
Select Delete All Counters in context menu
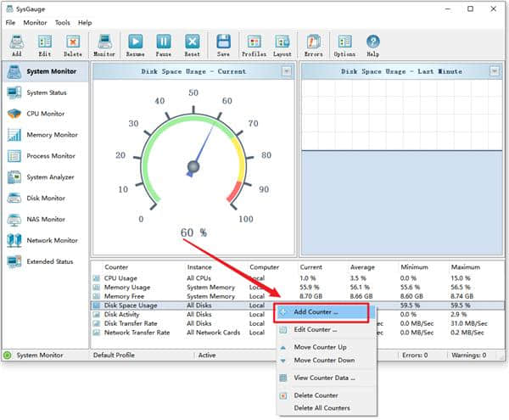322,408
